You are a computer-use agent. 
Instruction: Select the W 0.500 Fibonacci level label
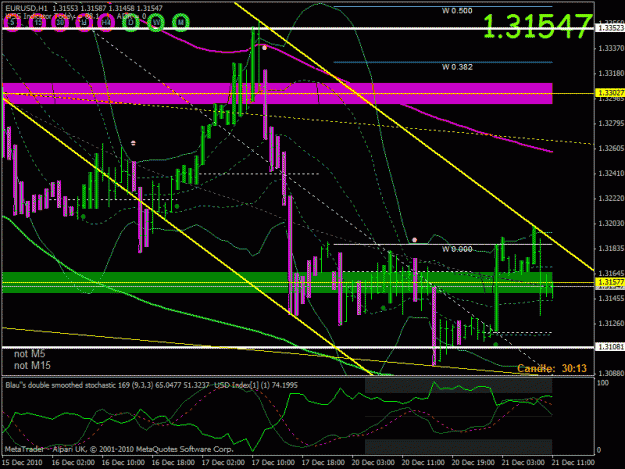tap(457, 11)
